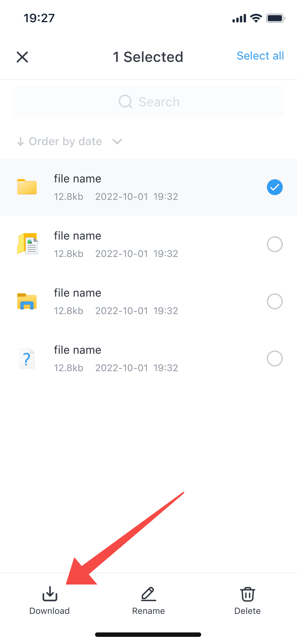
Task: Tap the last file name row text
Action: [x=78, y=350]
